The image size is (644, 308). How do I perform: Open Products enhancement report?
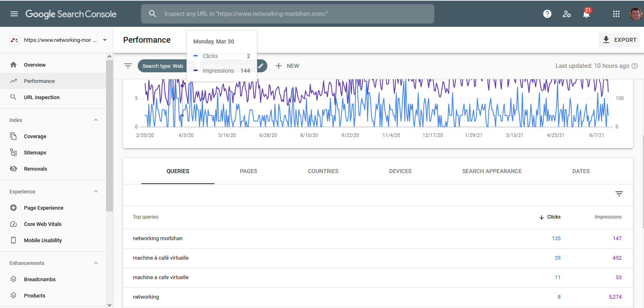[x=53, y=295]
